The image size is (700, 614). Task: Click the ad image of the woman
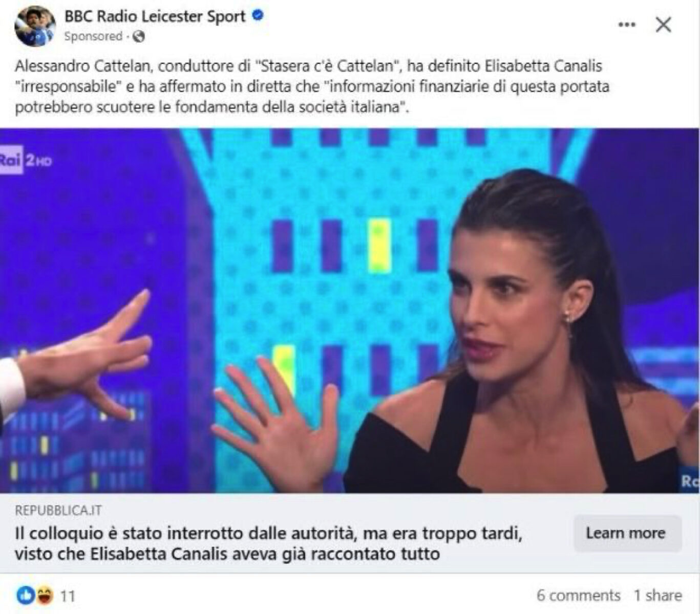[x=350, y=311]
